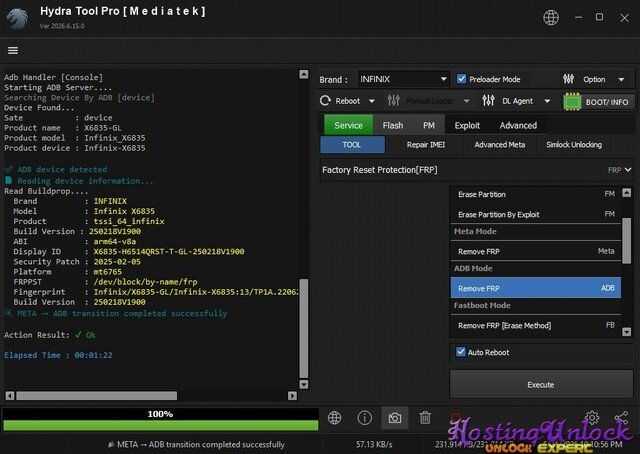Select Remove FRP [Erase Method] option

[x=536, y=325]
